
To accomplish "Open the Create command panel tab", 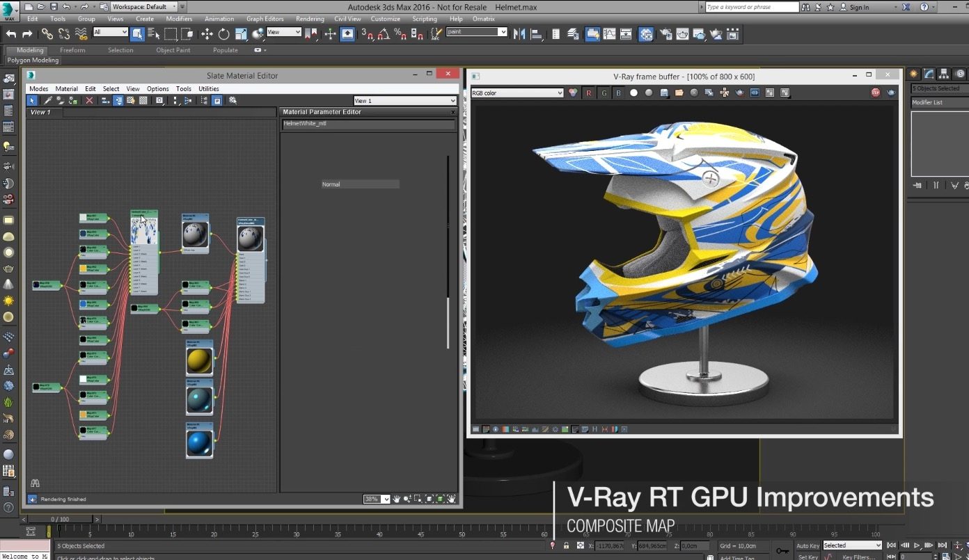I will [914, 74].
